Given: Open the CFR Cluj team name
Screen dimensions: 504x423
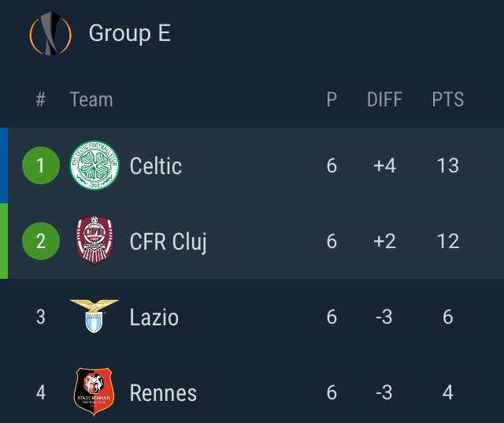Looking at the screenshot, I should pyautogui.click(x=168, y=243).
